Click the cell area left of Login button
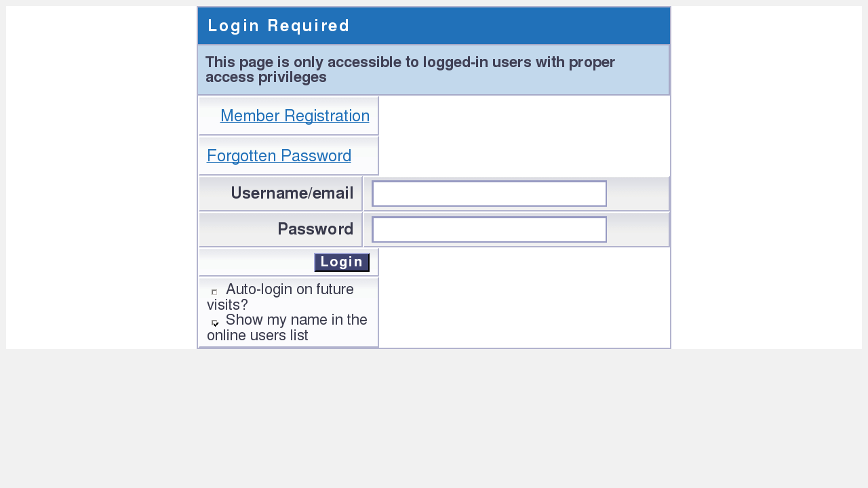 point(256,262)
